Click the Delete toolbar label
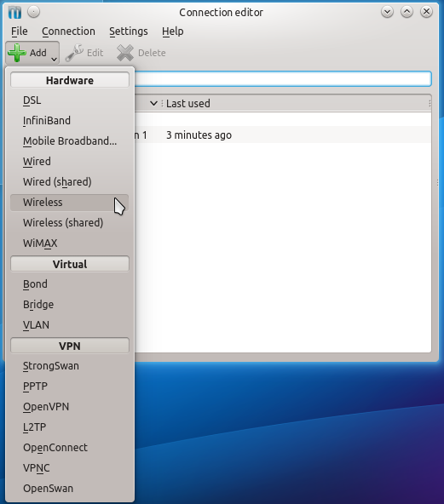 coord(152,53)
